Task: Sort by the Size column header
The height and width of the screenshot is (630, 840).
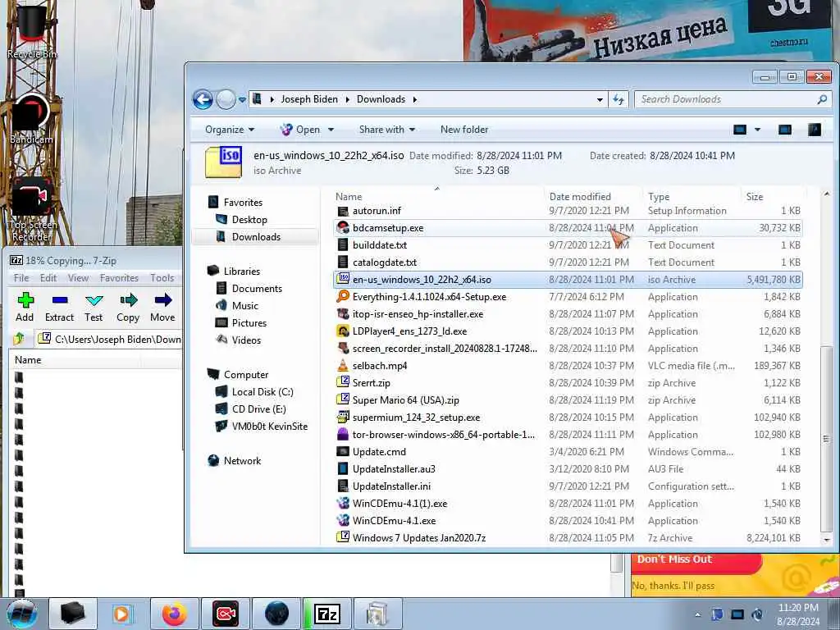Action: tap(755, 197)
